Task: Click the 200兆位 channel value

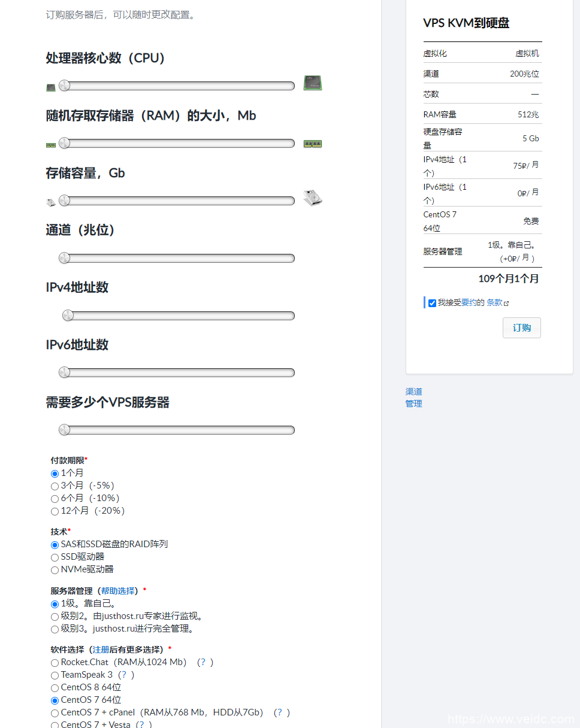Action: [525, 74]
